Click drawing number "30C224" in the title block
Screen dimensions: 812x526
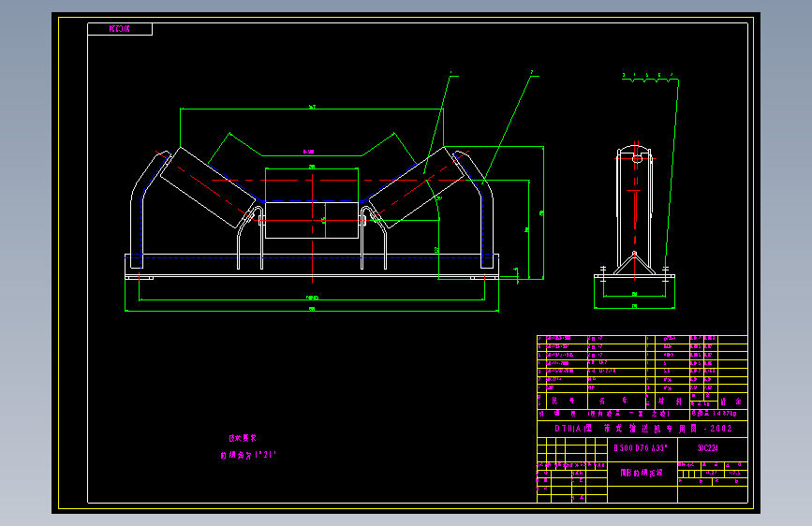click(x=707, y=447)
